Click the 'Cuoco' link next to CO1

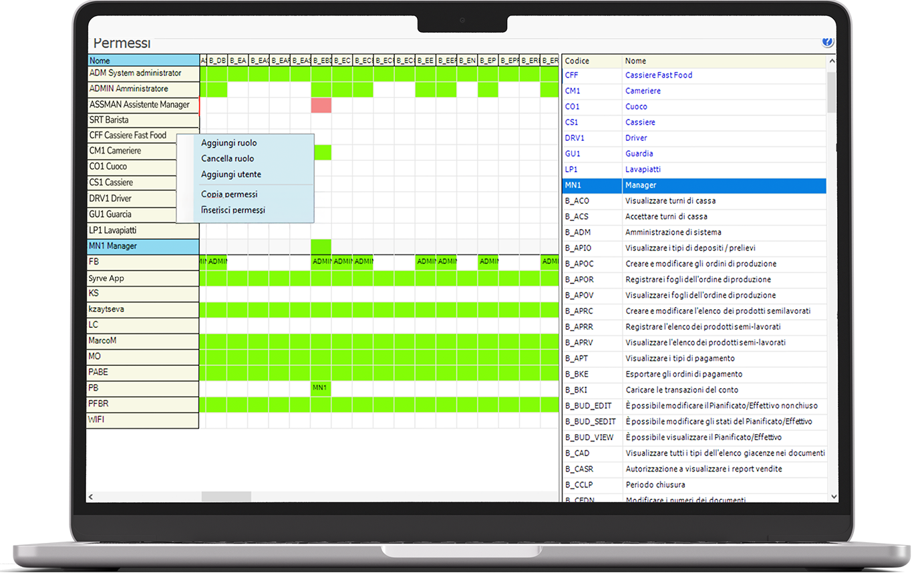coord(637,106)
